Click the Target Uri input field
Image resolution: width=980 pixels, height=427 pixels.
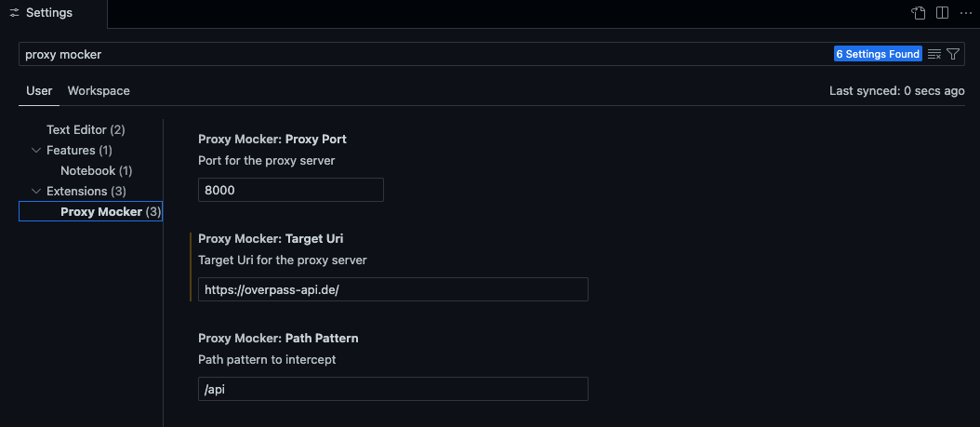point(392,289)
